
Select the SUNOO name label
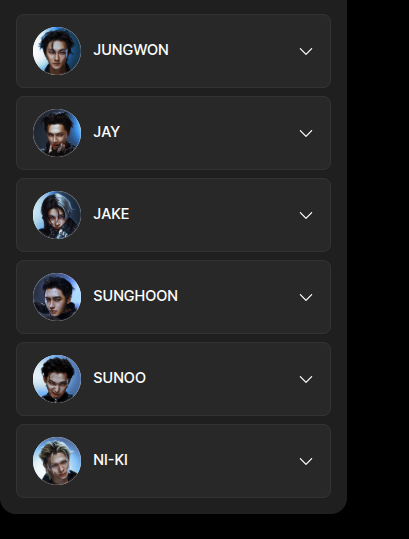[x=120, y=378]
